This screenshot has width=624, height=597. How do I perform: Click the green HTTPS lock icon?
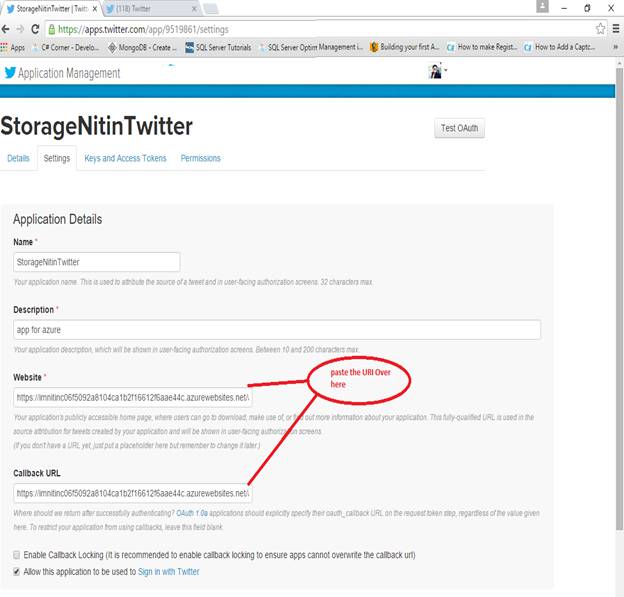(x=51, y=29)
